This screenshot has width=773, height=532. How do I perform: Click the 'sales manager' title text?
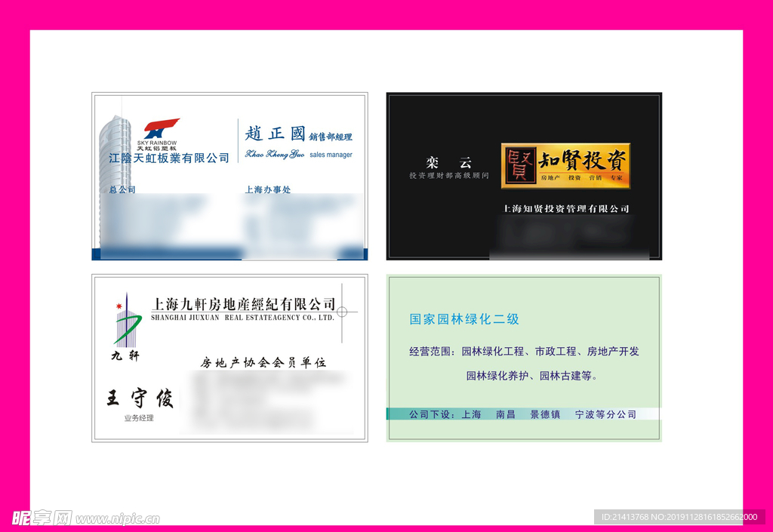tap(331, 155)
